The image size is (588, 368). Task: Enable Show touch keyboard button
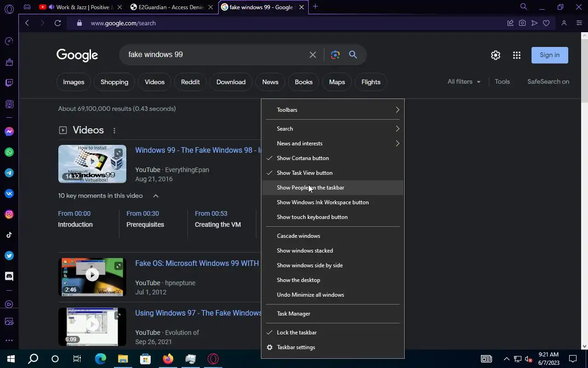pos(333,217)
